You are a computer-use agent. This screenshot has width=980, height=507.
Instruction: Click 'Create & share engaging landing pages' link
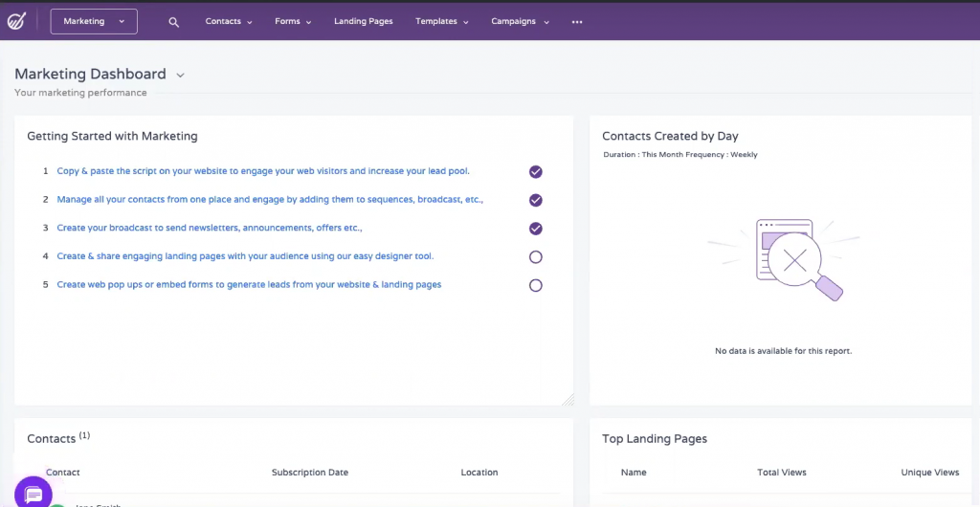pyautogui.click(x=245, y=256)
